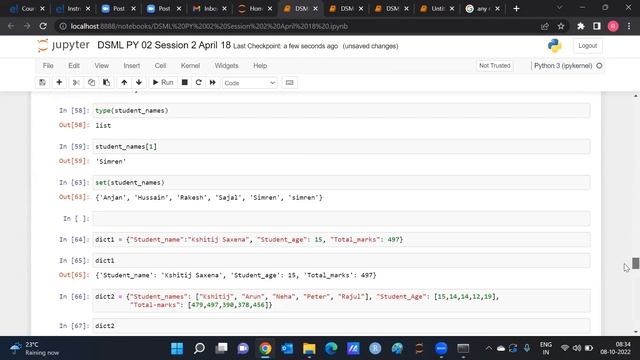Open the clock and date panel
The image size is (640, 360).
616,348
